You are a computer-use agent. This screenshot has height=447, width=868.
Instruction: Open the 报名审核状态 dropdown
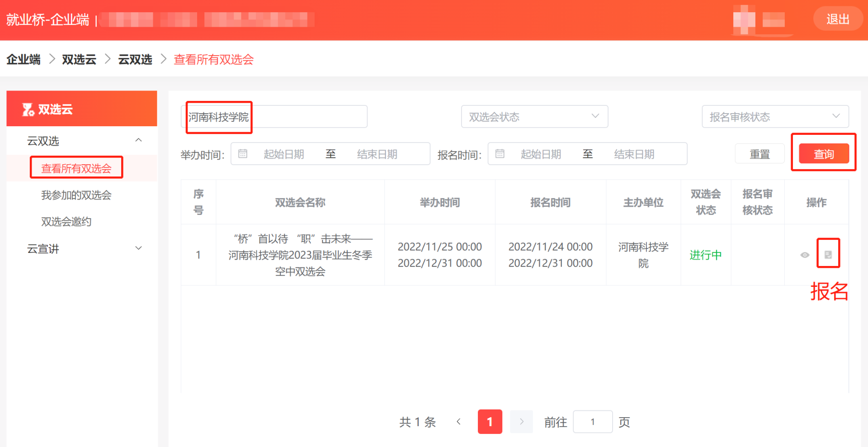tap(775, 117)
